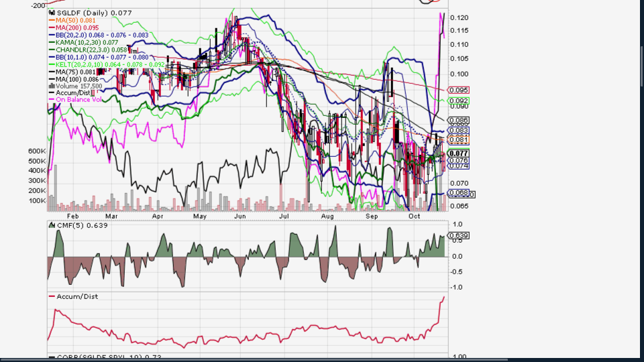This screenshot has height=362, width=644.
Task: Select the Accum/Dist lower panel title
Action: pos(77,297)
